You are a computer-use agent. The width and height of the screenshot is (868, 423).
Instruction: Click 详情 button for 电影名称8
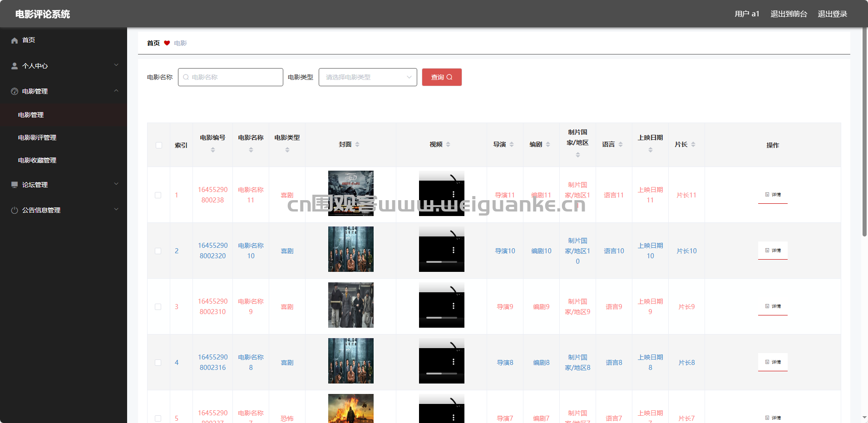773,362
